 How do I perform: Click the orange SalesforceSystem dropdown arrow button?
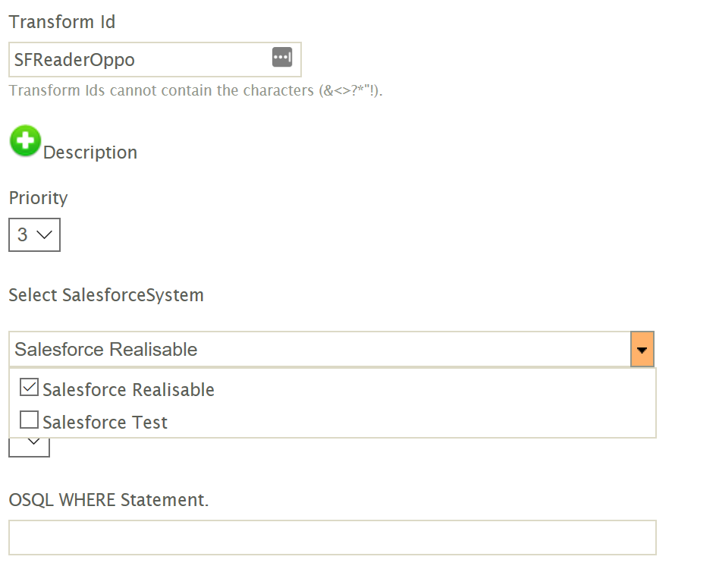pyautogui.click(x=642, y=350)
